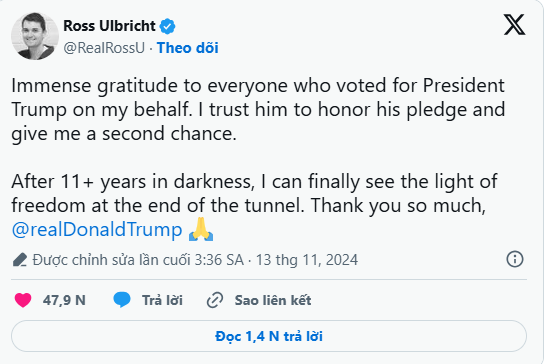Click the 47,9 N like count
The height and width of the screenshot is (364, 545).
point(64,300)
